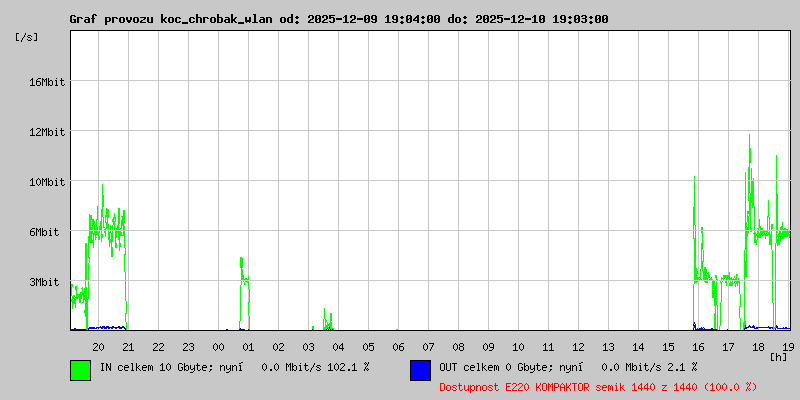The image size is (800, 400).
Task: Click the '05' hour label on the x-axis
Action: point(368,347)
